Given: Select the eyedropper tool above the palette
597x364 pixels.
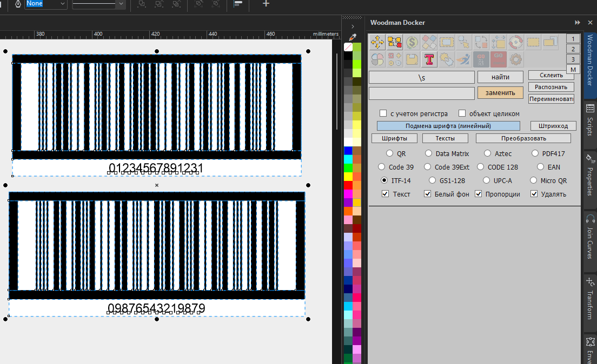Looking at the screenshot, I should pos(353,37).
